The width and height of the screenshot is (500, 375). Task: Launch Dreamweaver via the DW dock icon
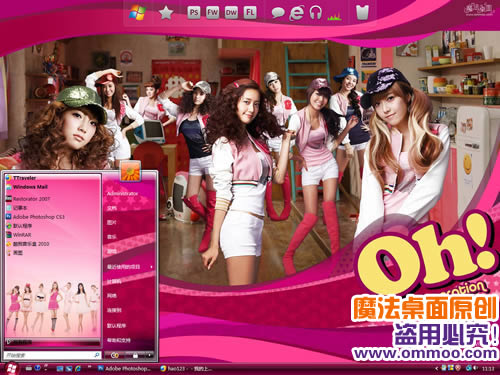click(231, 13)
